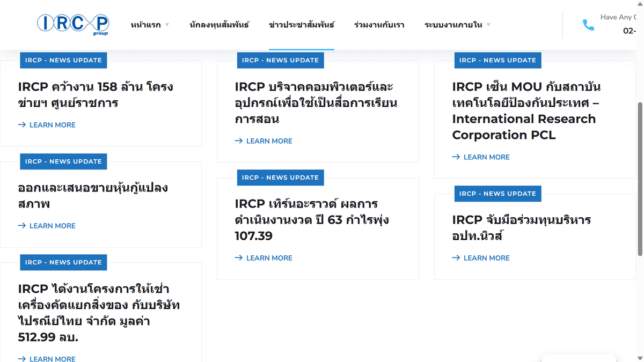Click the IRCP group logo
Viewport: 644px width, 362px height.
[73, 24]
